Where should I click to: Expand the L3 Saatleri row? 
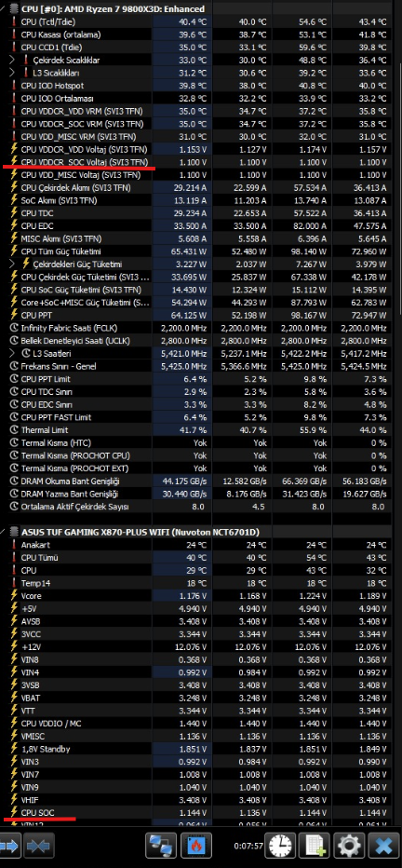[x=12, y=353]
